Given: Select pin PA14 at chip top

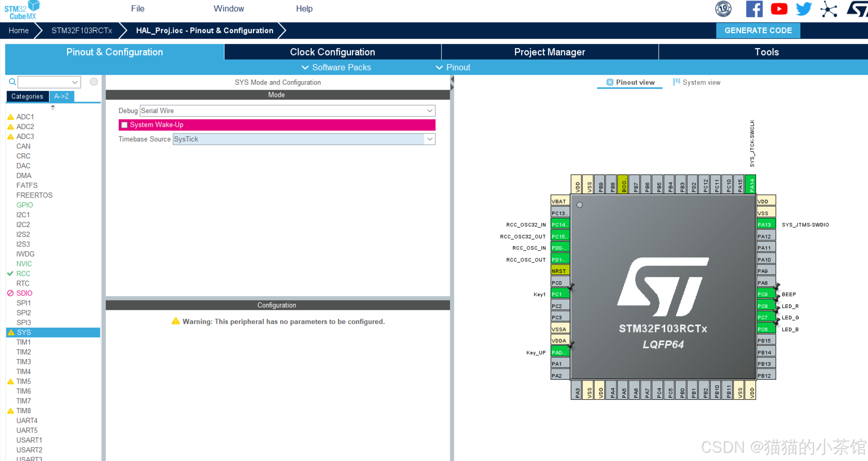Looking at the screenshot, I should [x=750, y=185].
